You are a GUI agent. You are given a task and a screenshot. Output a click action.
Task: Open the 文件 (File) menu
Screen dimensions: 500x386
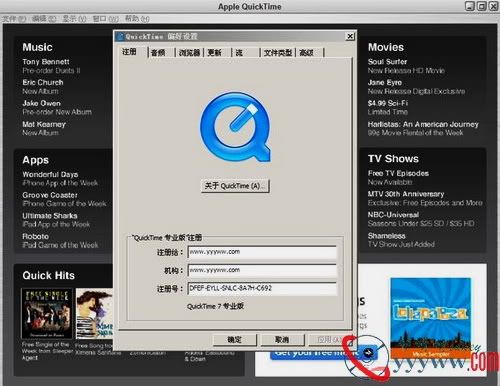click(14, 19)
